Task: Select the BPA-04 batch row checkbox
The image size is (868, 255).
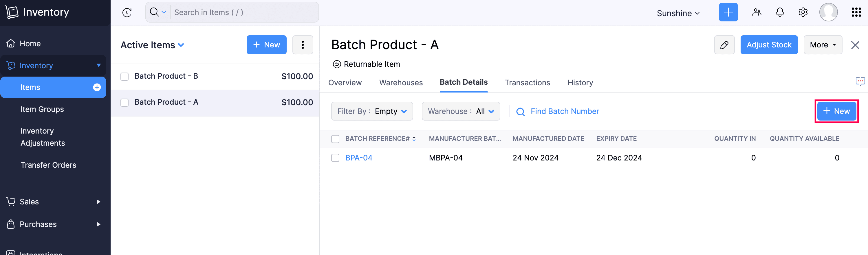Action: pos(335,158)
